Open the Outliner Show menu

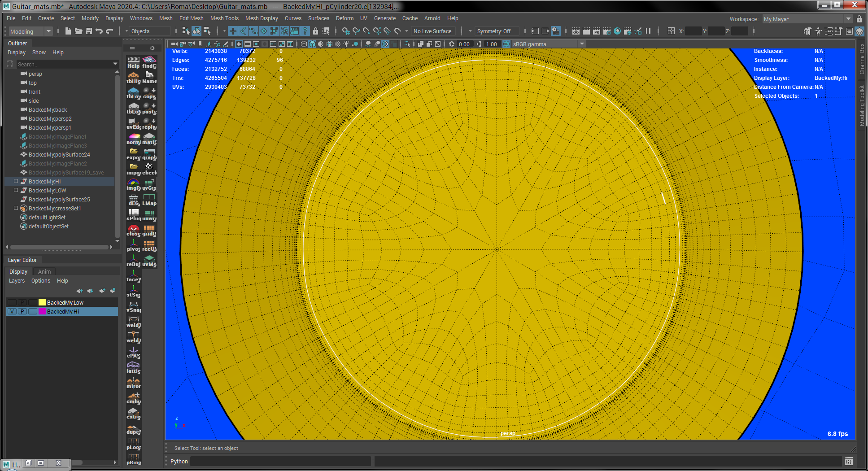[39, 52]
